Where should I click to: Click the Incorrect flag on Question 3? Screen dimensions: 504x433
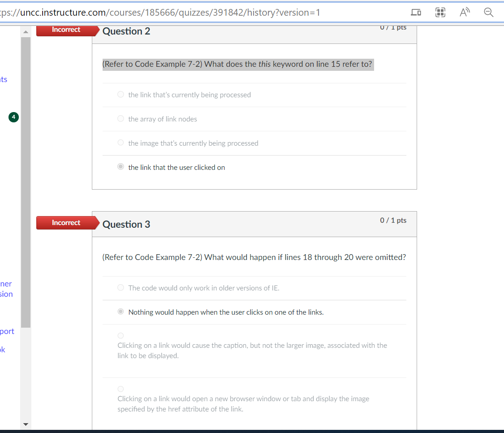[x=66, y=222]
